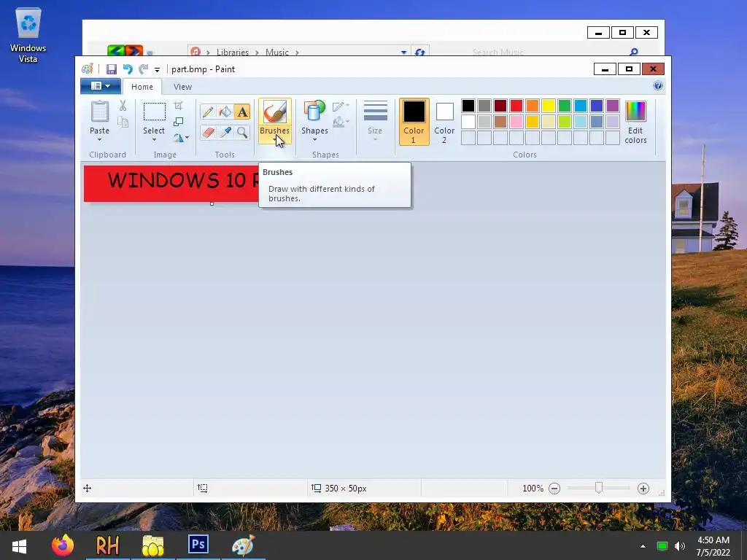Click the forward arrow in Music explorer window
The image size is (747, 560).
pyautogui.click(x=134, y=50)
